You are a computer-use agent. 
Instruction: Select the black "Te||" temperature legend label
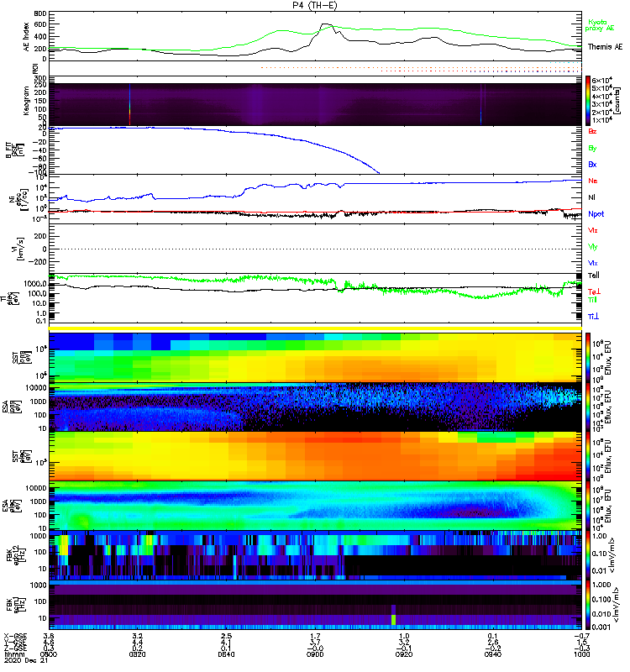point(594,276)
